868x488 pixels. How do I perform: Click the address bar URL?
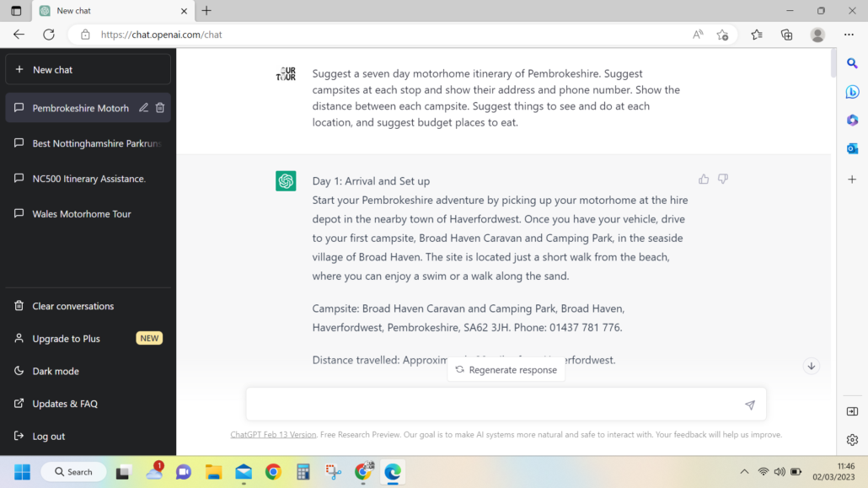tap(161, 35)
